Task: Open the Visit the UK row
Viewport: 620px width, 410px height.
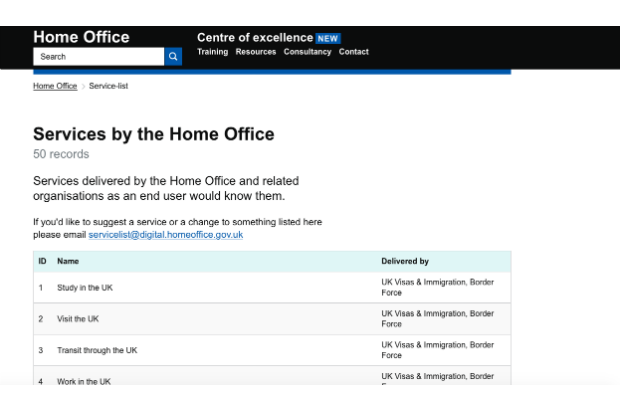Action: (272, 319)
